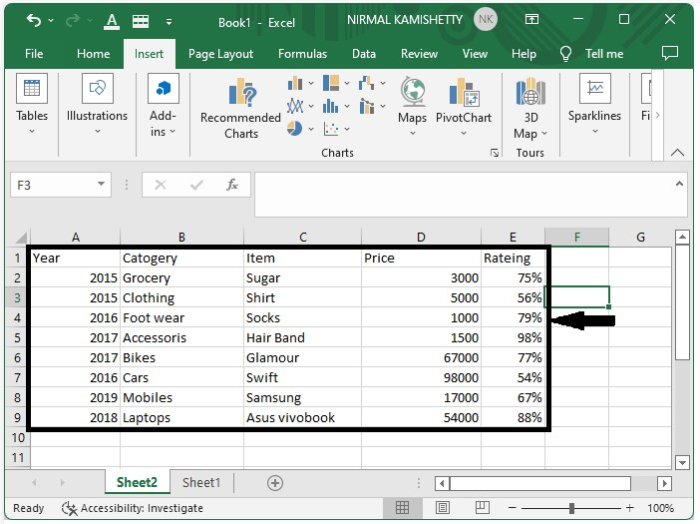Click the table borders icon in quick access toolbar

pos(141,21)
